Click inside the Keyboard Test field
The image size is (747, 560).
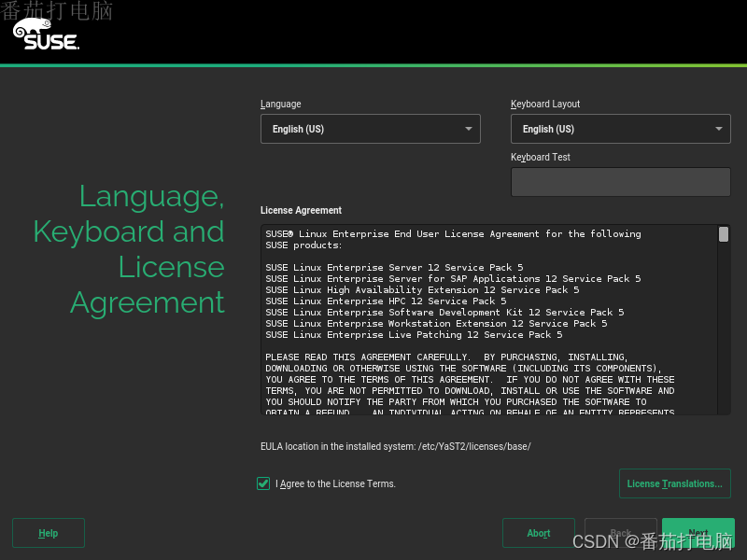pos(620,181)
